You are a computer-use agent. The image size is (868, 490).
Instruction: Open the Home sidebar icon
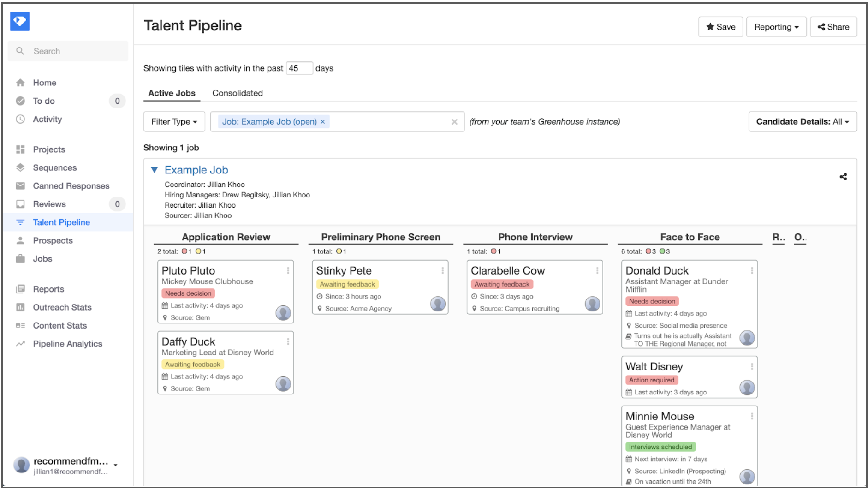click(x=20, y=83)
